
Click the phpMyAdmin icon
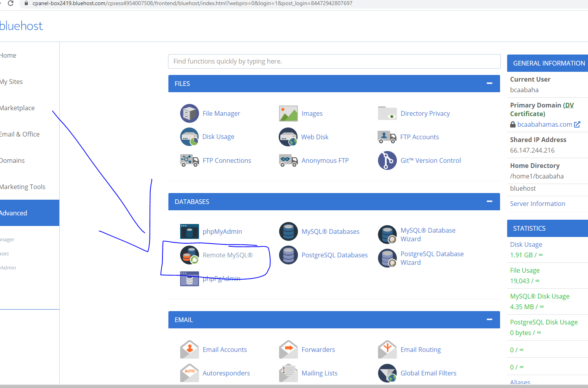click(189, 231)
